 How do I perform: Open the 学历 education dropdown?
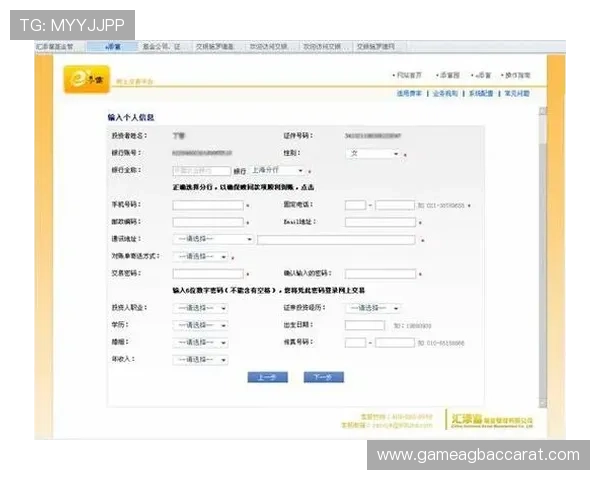pos(201,325)
